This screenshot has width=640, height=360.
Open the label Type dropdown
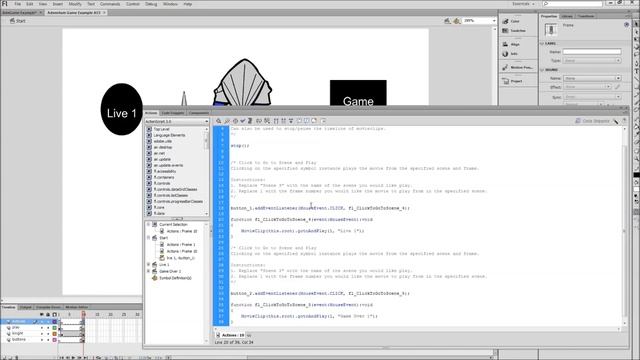pos(592,60)
